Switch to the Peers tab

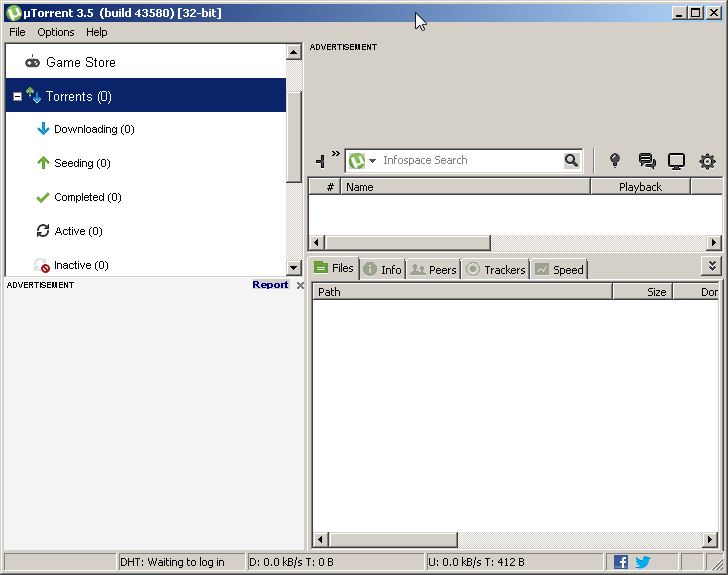click(434, 269)
